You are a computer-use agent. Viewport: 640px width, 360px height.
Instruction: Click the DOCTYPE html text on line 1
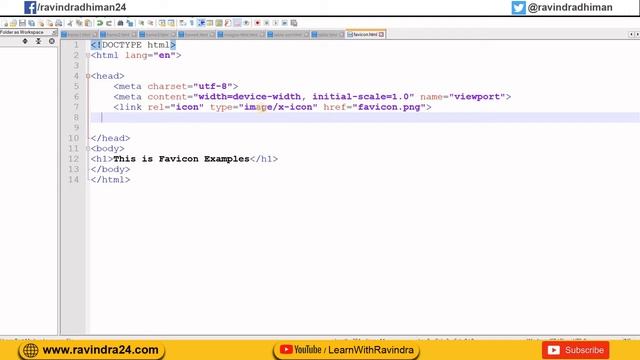pos(136,45)
